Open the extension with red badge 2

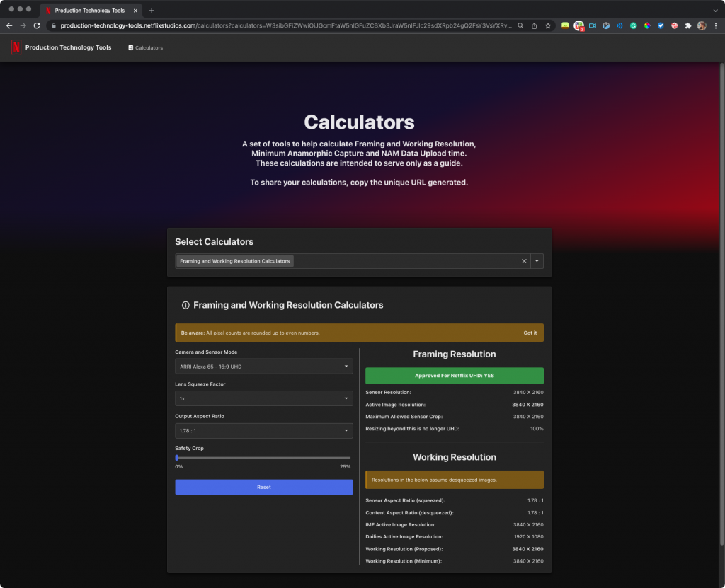[579, 26]
